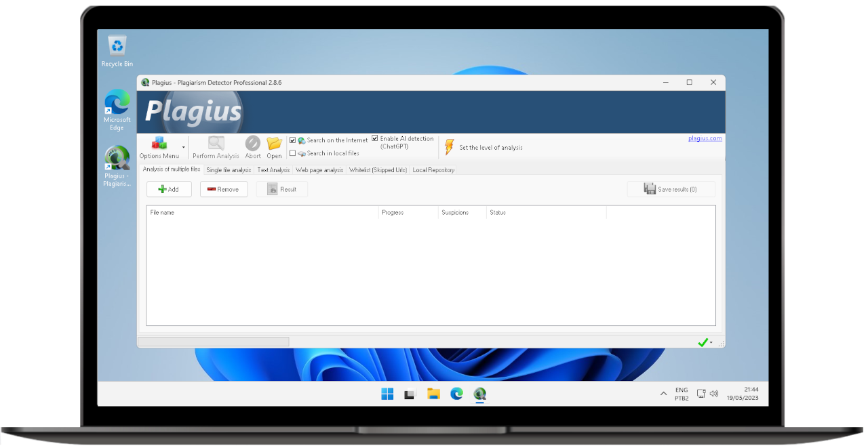Image resolution: width=868 pixels, height=448 pixels.
Task: Click the Open folder icon in toolbar
Action: tap(274, 144)
